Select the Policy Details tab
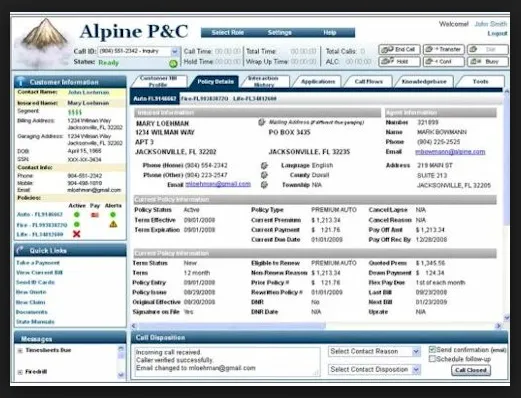The image size is (521, 398). coord(215,82)
